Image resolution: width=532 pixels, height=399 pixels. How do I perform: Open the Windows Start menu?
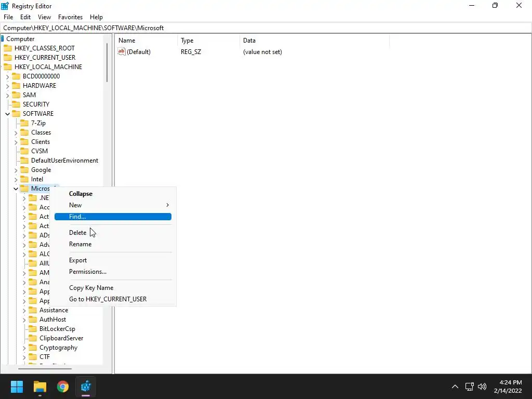pyautogui.click(x=17, y=387)
